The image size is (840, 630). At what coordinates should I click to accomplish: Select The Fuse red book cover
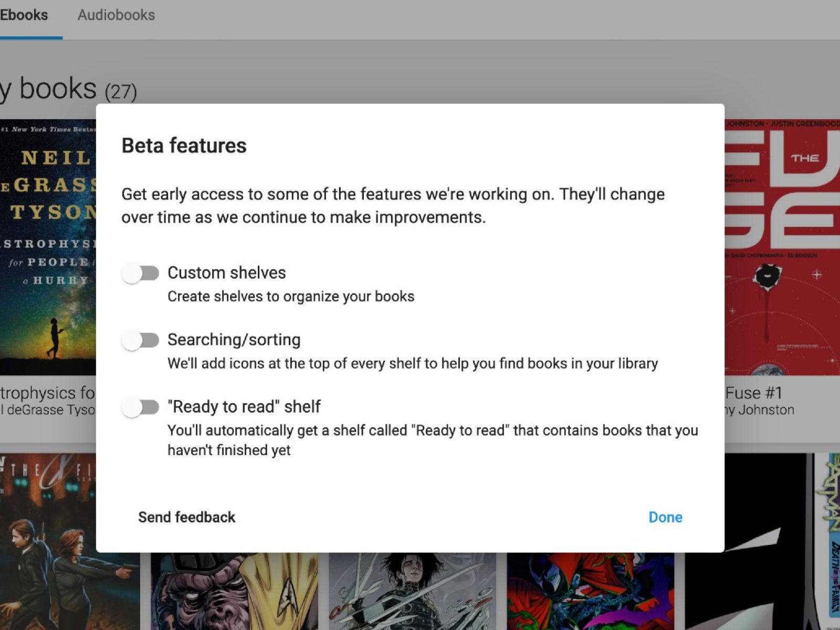pos(782,247)
